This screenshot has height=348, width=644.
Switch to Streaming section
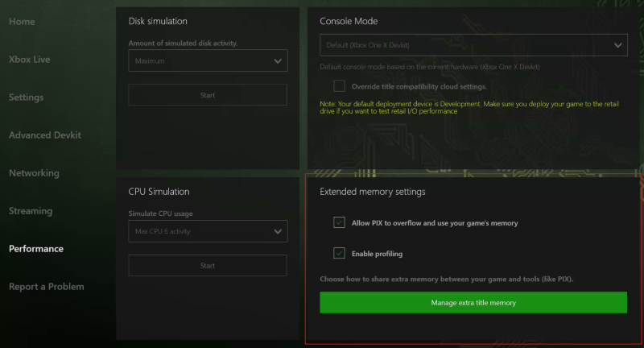[31, 211]
